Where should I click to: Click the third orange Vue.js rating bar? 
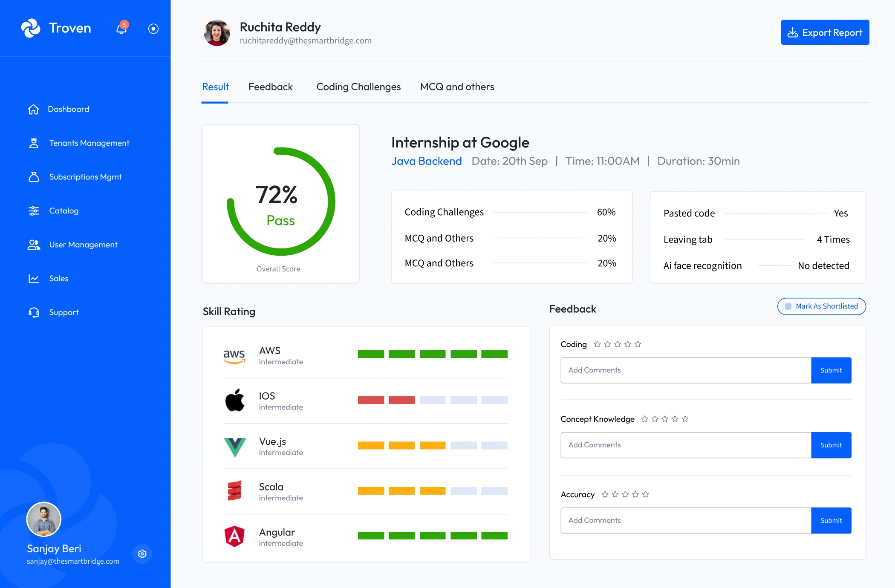click(x=432, y=446)
